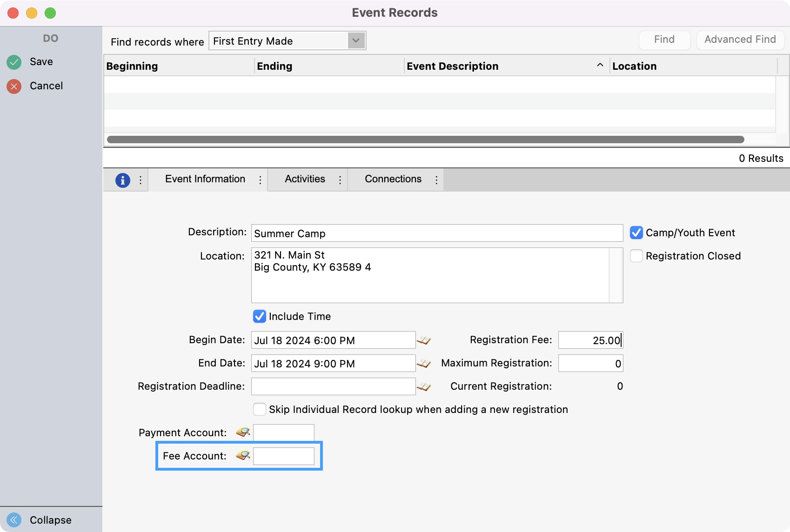Click the Payment Account lookup icon
The width and height of the screenshot is (790, 532).
click(x=243, y=432)
